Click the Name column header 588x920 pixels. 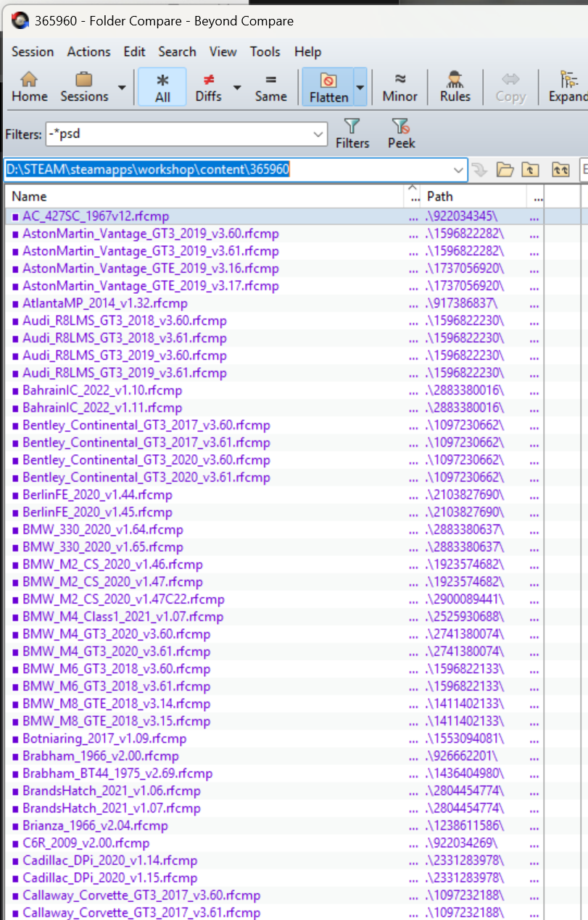(x=204, y=197)
